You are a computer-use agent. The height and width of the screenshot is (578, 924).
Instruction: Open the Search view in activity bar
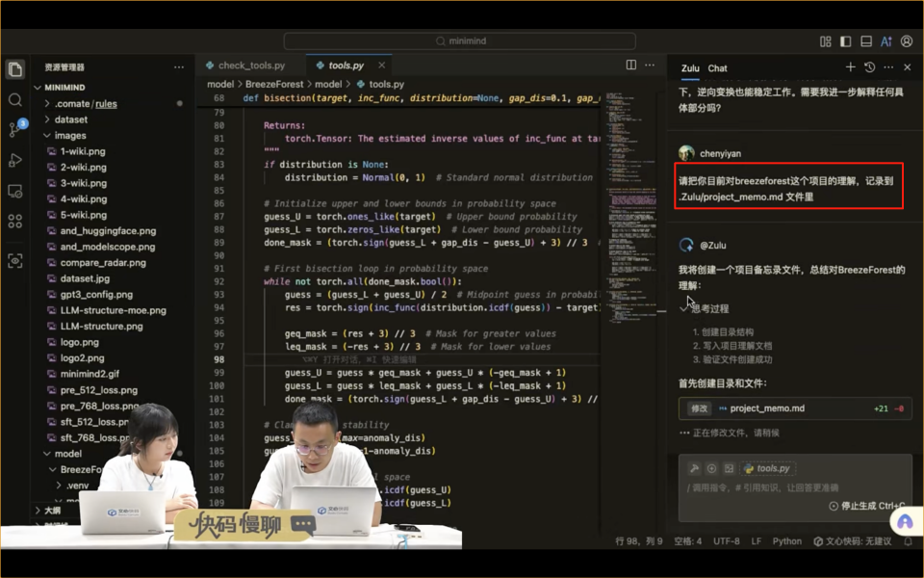(x=15, y=99)
